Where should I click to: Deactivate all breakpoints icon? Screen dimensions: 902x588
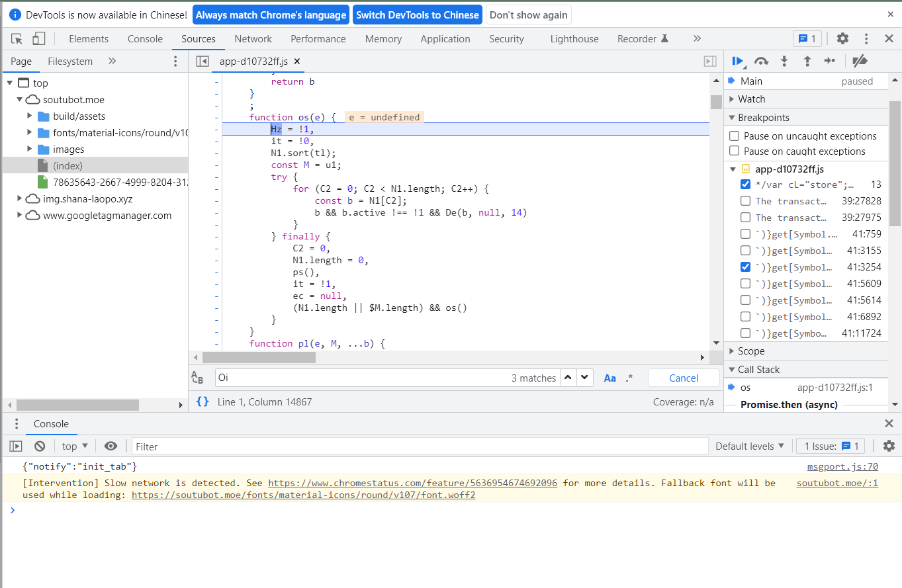(x=860, y=62)
